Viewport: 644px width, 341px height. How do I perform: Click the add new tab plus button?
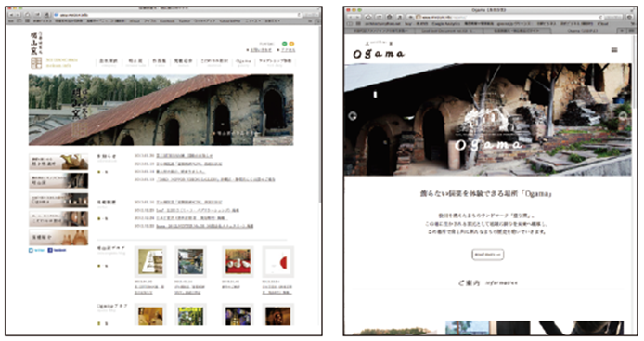click(623, 31)
